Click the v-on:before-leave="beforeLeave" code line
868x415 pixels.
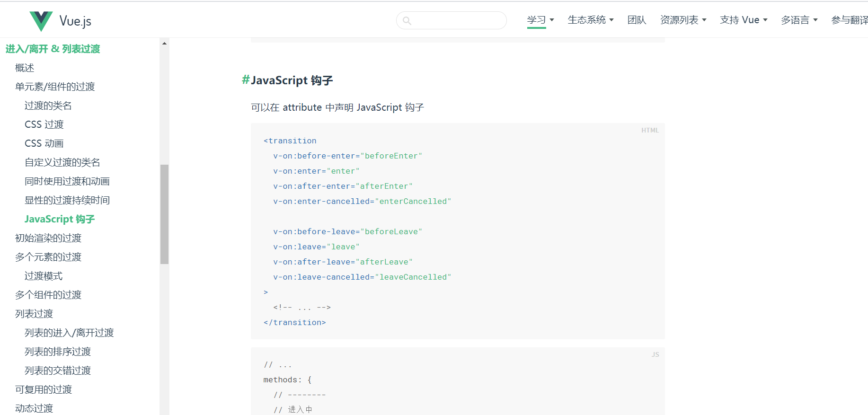point(347,232)
